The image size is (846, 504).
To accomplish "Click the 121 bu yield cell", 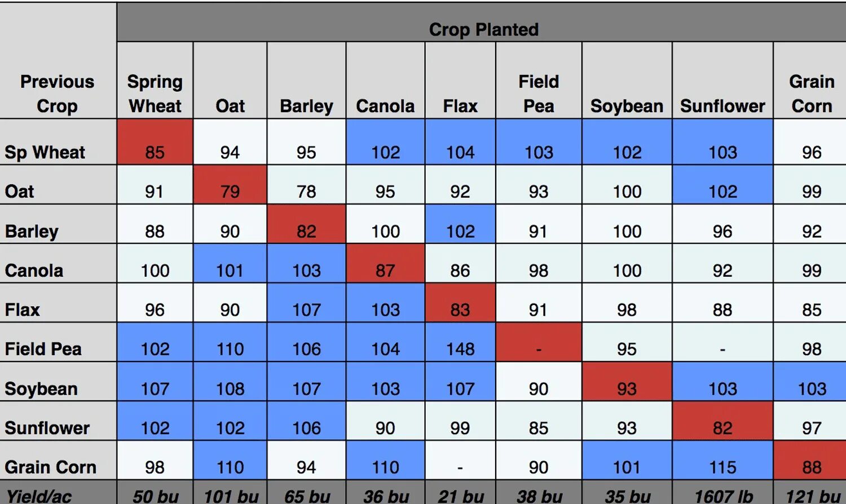I will pyautogui.click(x=810, y=493).
